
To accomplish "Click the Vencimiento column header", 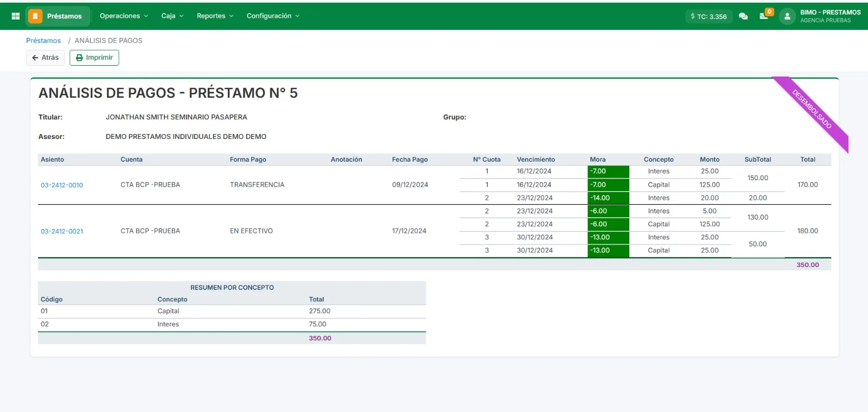I will pyautogui.click(x=536, y=160).
